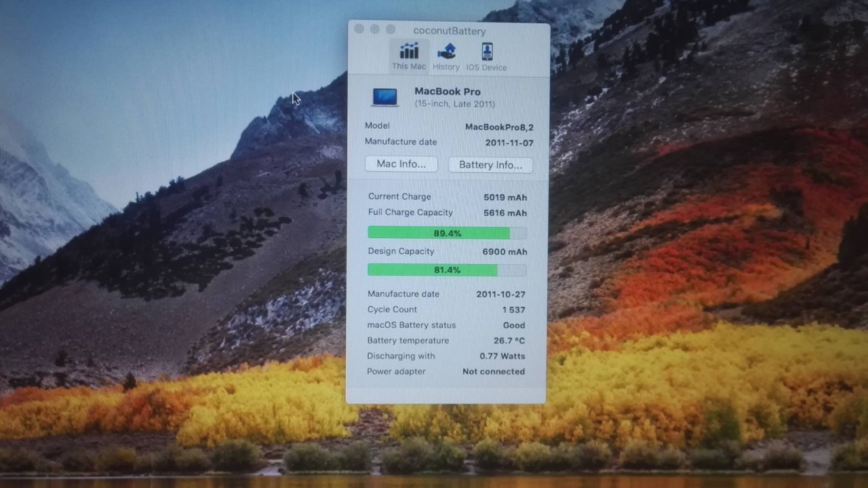The width and height of the screenshot is (868, 488).
Task: Click the 2011-11-07 manufacture date value
Action: tap(509, 143)
